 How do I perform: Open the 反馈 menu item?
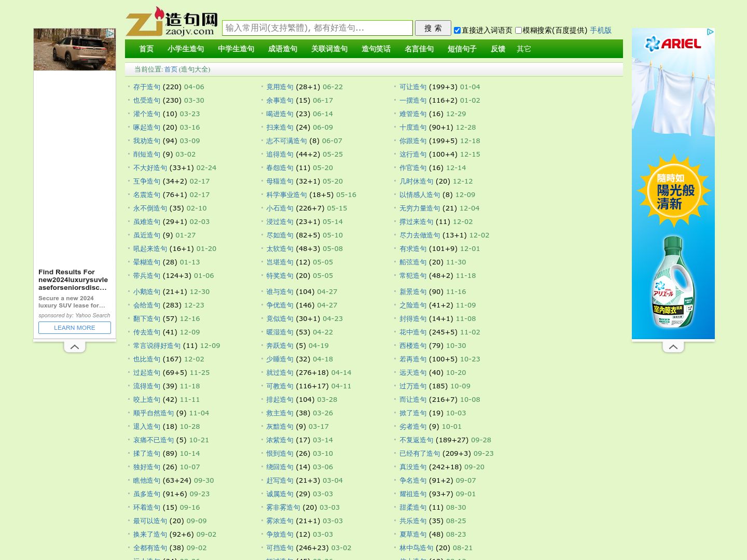[498, 49]
